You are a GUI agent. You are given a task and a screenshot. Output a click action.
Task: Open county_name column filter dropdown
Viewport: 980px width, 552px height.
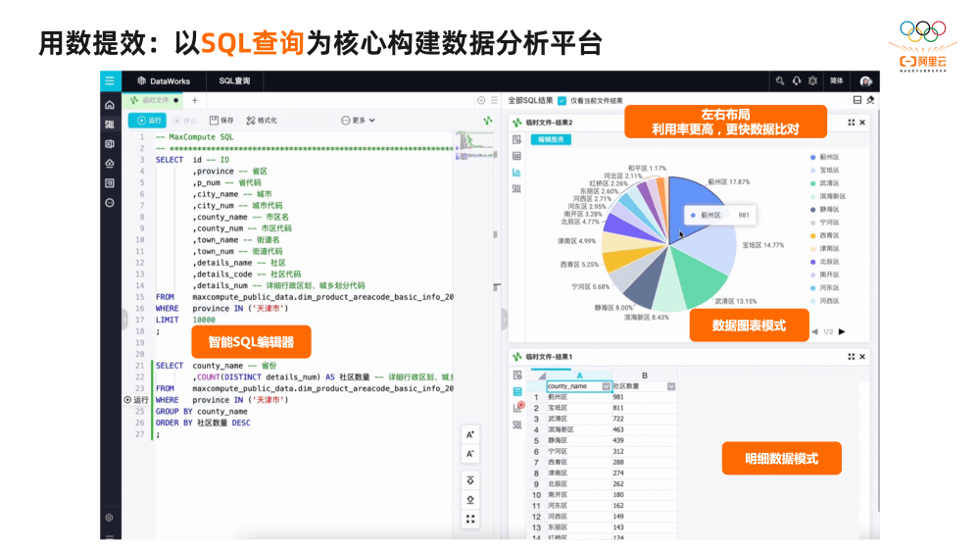[x=607, y=386]
